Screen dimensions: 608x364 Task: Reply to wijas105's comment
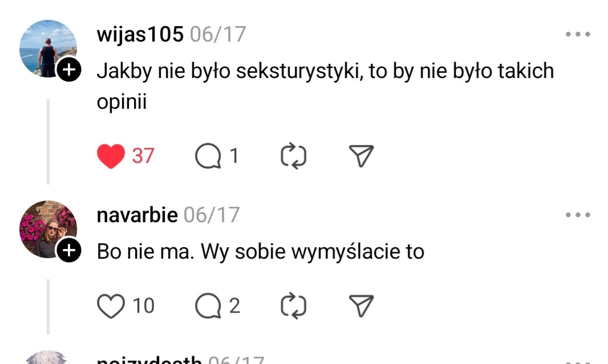coord(208,156)
